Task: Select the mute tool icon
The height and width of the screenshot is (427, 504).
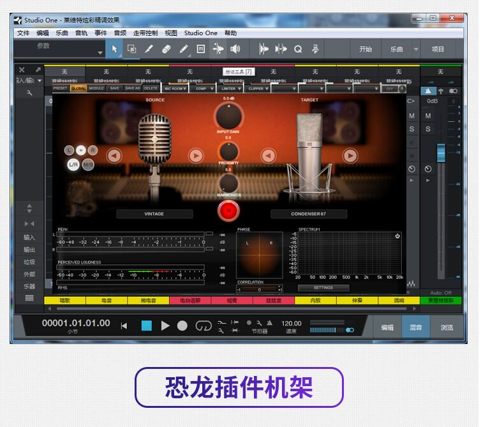Action: pyautogui.click(x=200, y=49)
